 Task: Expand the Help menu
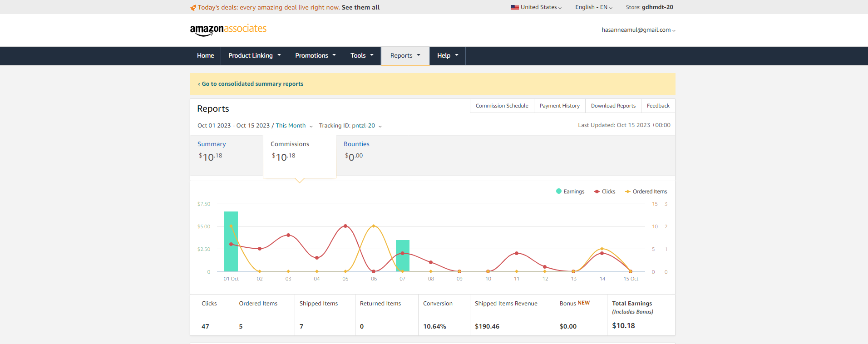pyautogui.click(x=448, y=55)
